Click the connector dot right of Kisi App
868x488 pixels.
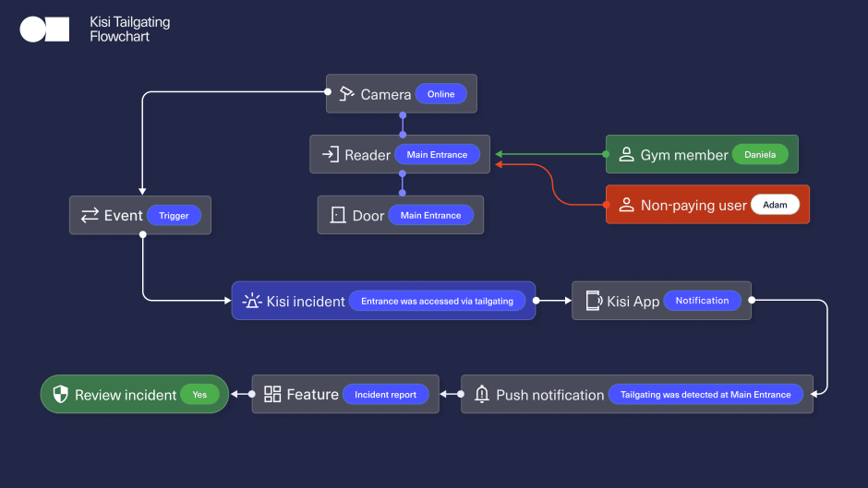click(x=752, y=300)
